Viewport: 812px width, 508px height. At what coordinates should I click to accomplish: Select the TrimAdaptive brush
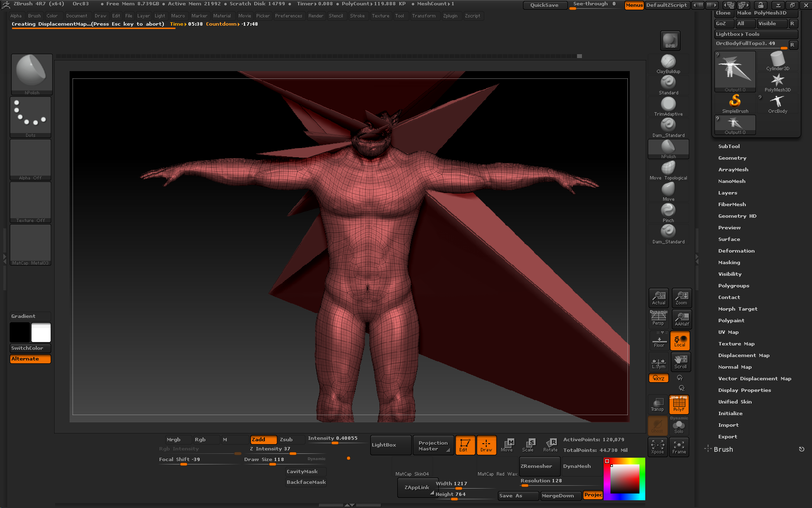pos(668,106)
